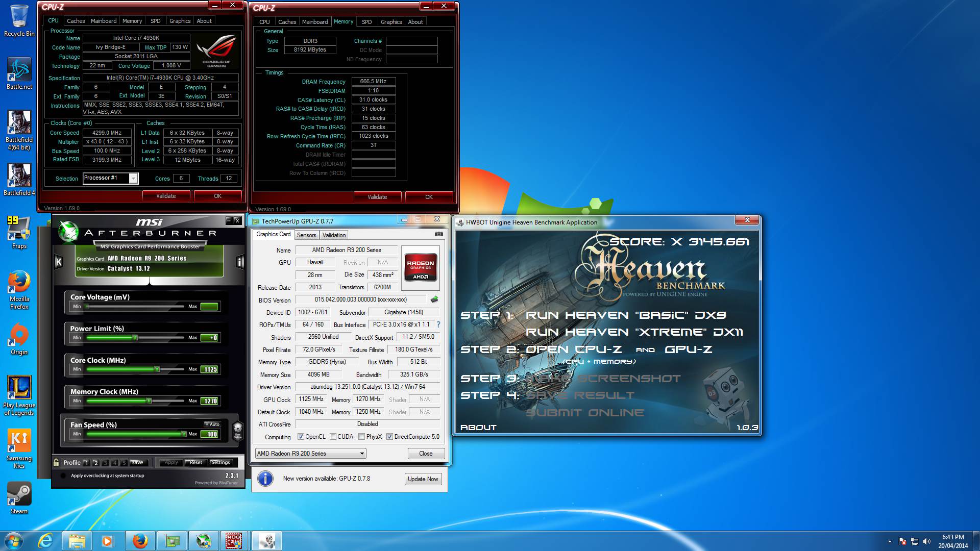980x551 pixels.
Task: Click the Core Clock value field 1125
Action: [x=210, y=369]
